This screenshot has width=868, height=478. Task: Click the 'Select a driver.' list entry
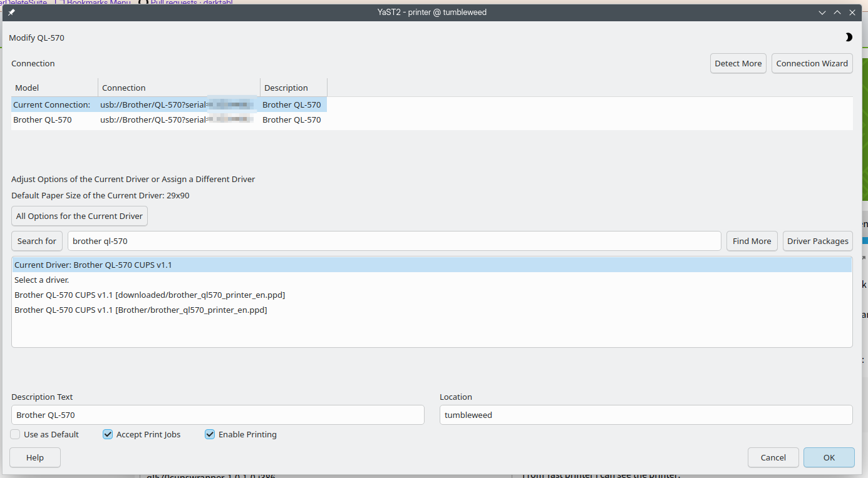click(432, 280)
